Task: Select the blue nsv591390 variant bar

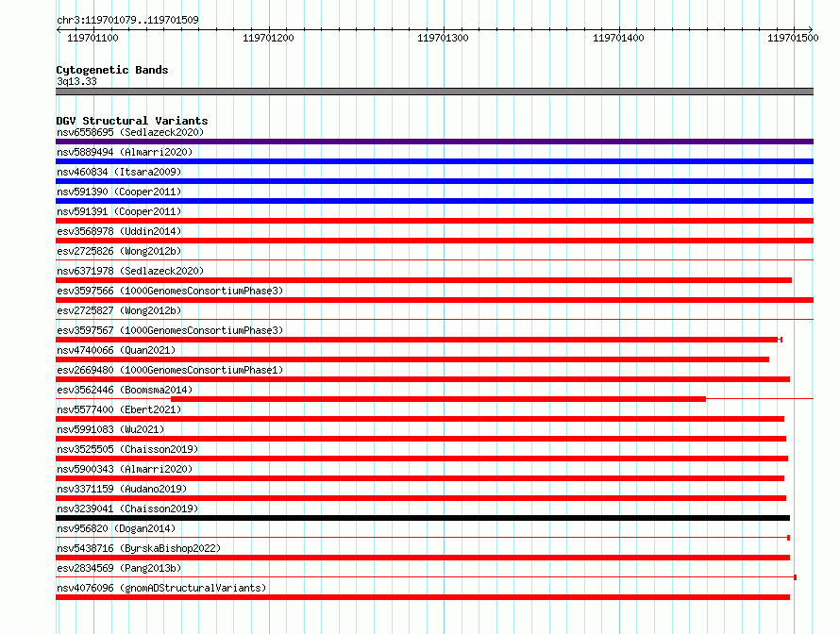Action: click(x=434, y=201)
